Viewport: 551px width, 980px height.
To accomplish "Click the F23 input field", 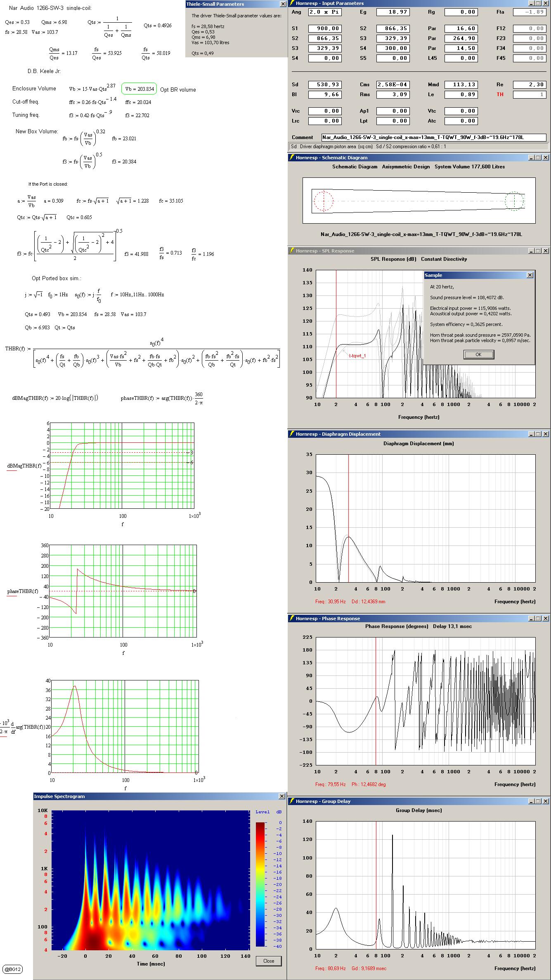I will coord(530,38).
